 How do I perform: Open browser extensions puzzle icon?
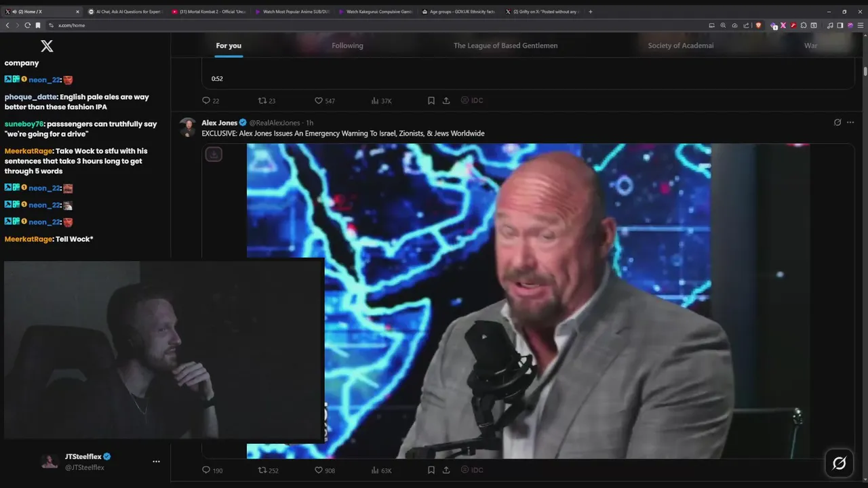(x=803, y=25)
